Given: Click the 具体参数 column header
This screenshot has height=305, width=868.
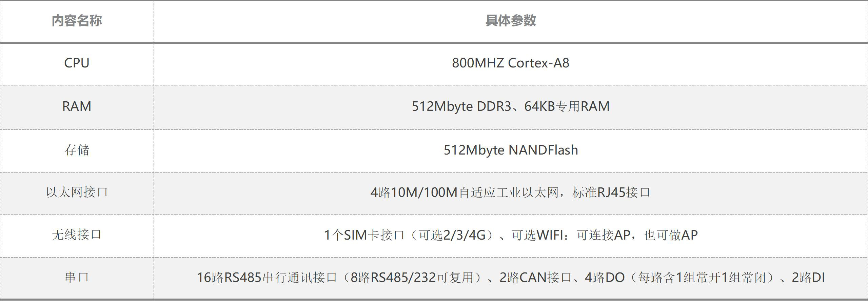Looking at the screenshot, I should tap(511, 21).
